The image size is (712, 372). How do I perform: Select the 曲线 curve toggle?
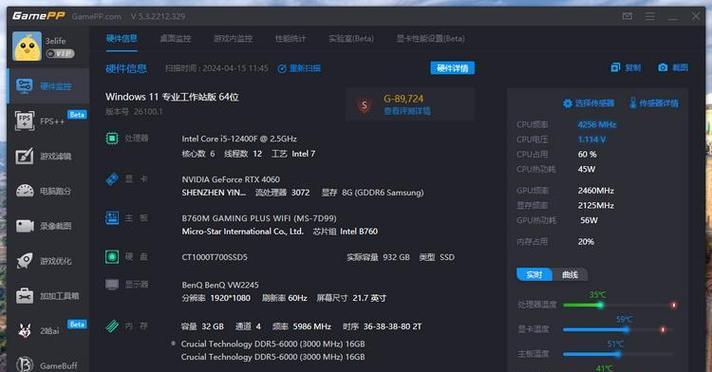570,274
